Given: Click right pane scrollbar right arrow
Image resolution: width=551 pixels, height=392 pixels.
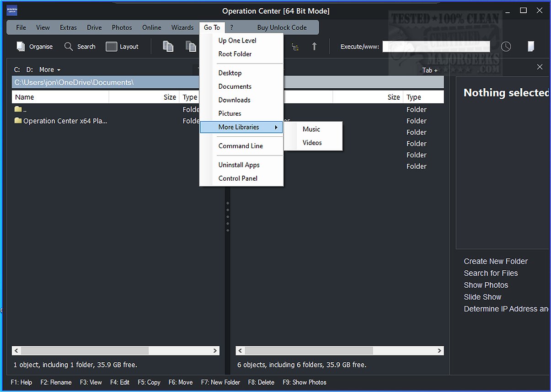Looking at the screenshot, I should click(439, 350).
